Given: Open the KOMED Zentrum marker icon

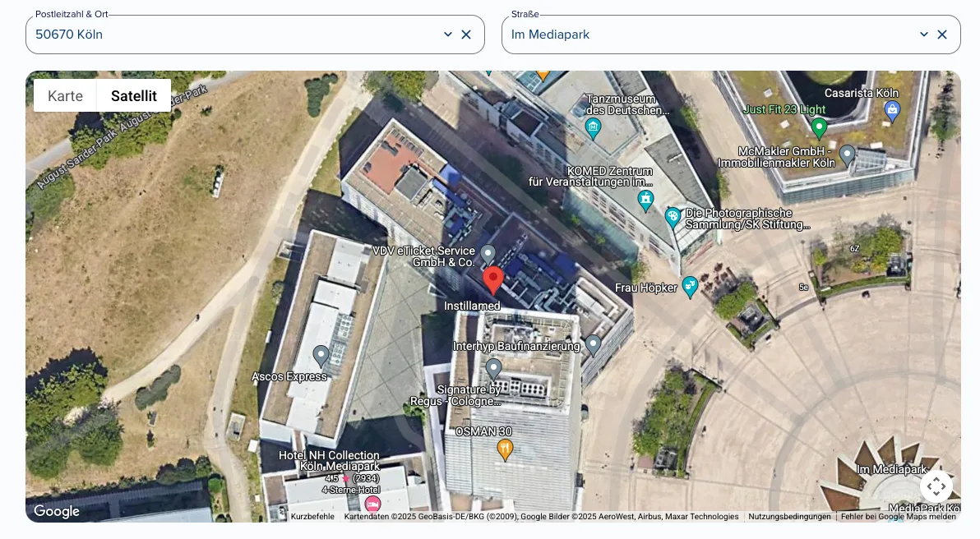Looking at the screenshot, I should [x=645, y=200].
